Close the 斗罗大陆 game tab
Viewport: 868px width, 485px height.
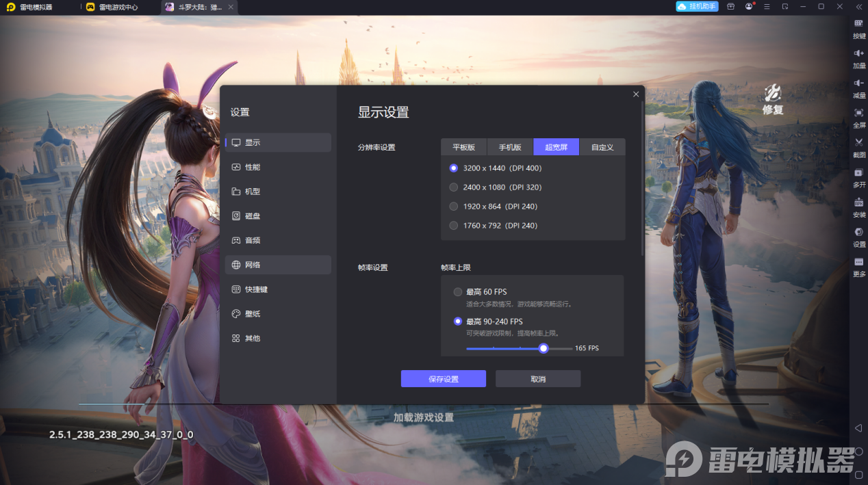point(231,7)
